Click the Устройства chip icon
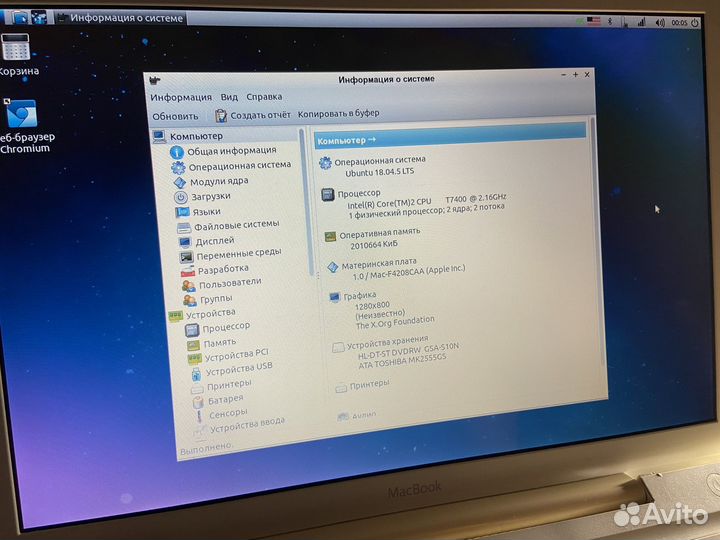This screenshot has height=540, width=720. 175,316
